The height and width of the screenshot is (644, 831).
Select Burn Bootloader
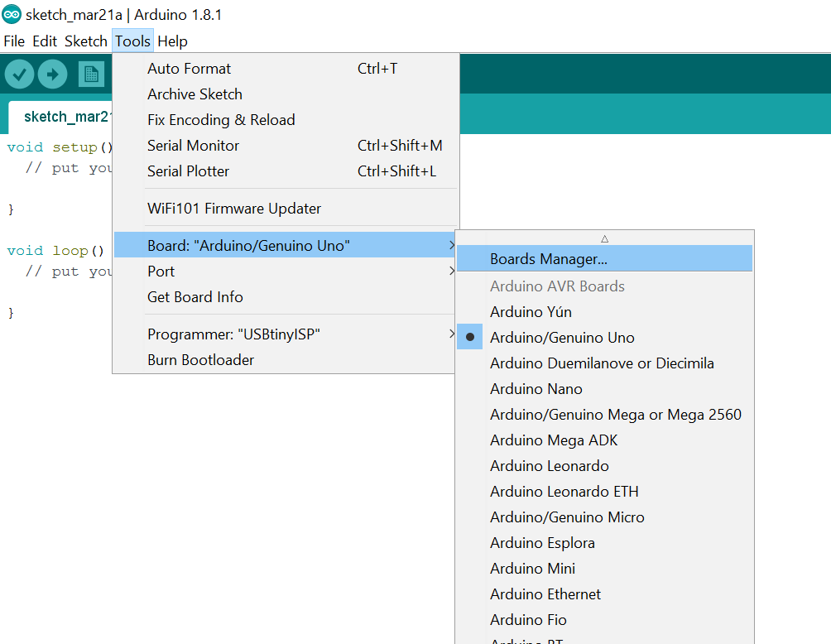point(285,360)
